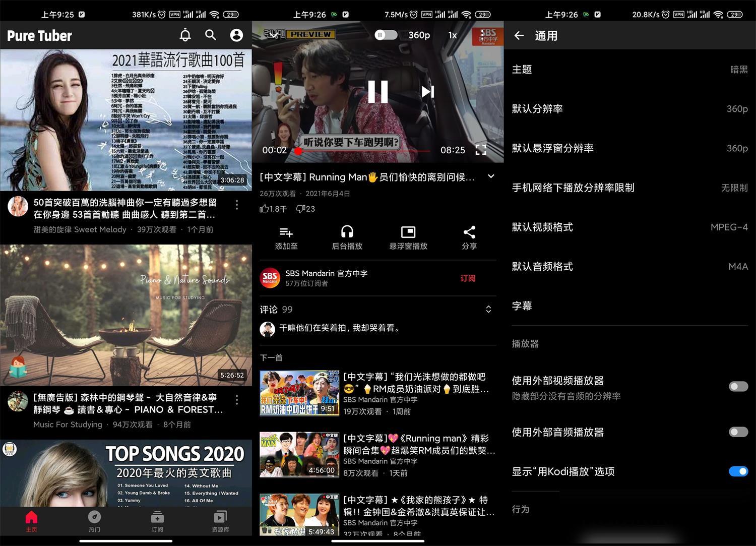Open the notifications bell

tap(185, 35)
